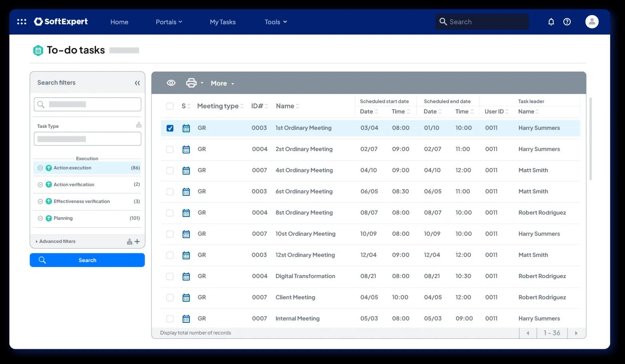Check the Client Meeting row checkbox
625x364 pixels.
[170, 297]
